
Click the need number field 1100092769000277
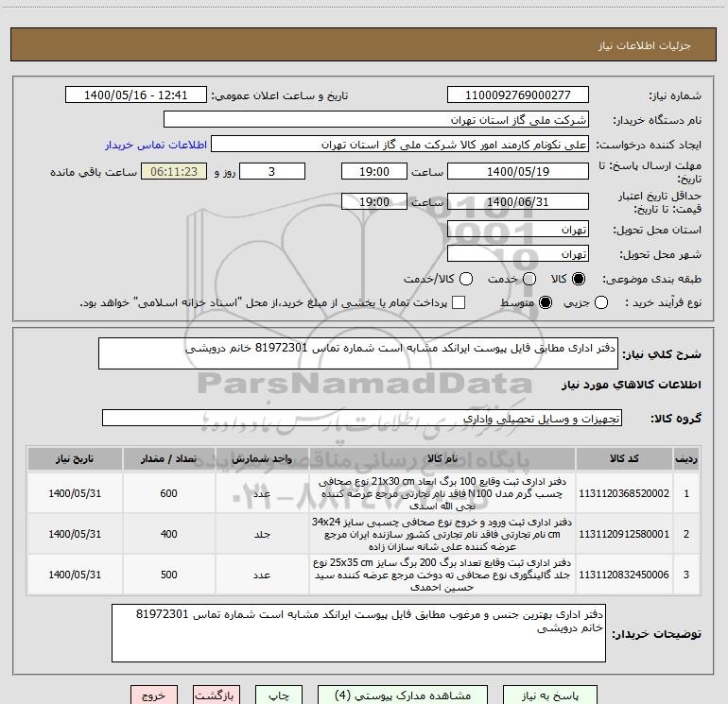(x=518, y=94)
